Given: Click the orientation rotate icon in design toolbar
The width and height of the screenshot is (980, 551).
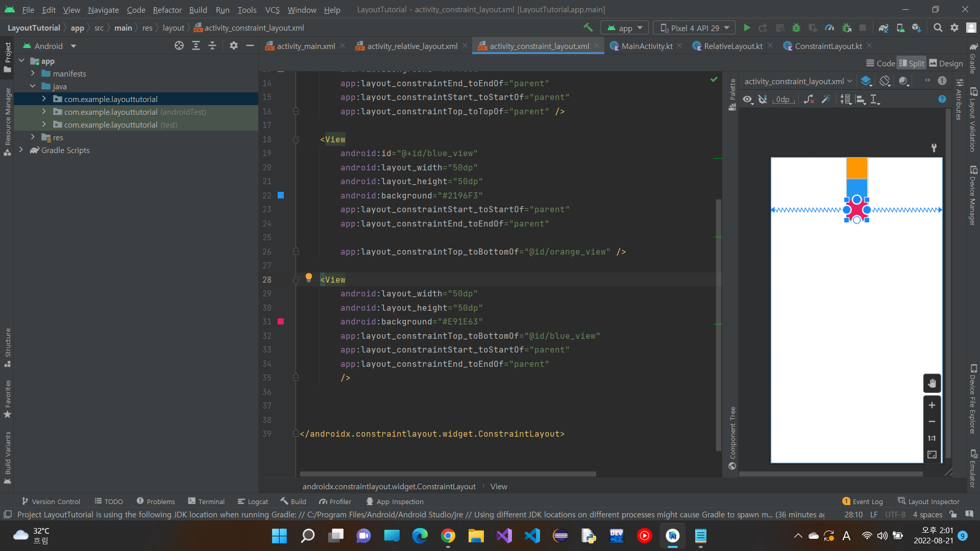Looking at the screenshot, I should click(885, 81).
